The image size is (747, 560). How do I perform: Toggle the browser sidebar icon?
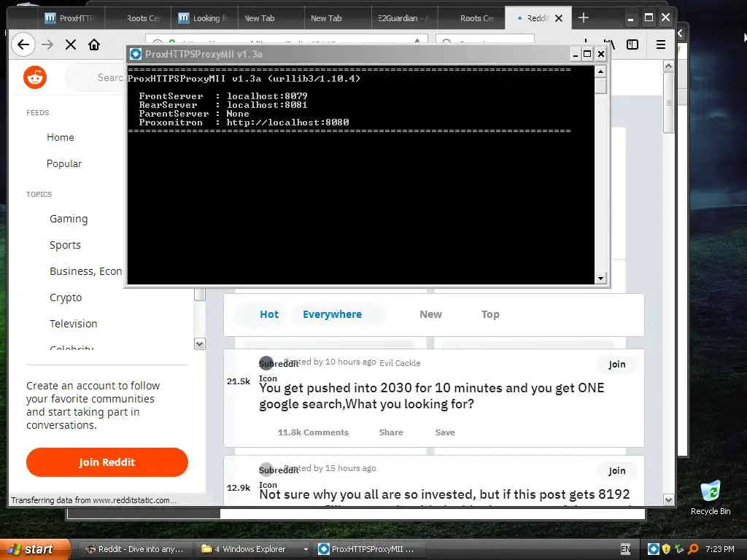[x=632, y=44]
